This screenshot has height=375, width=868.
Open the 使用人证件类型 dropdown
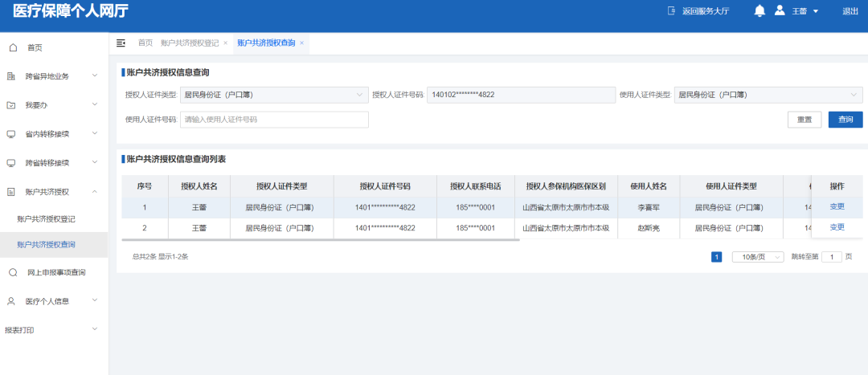click(x=768, y=95)
